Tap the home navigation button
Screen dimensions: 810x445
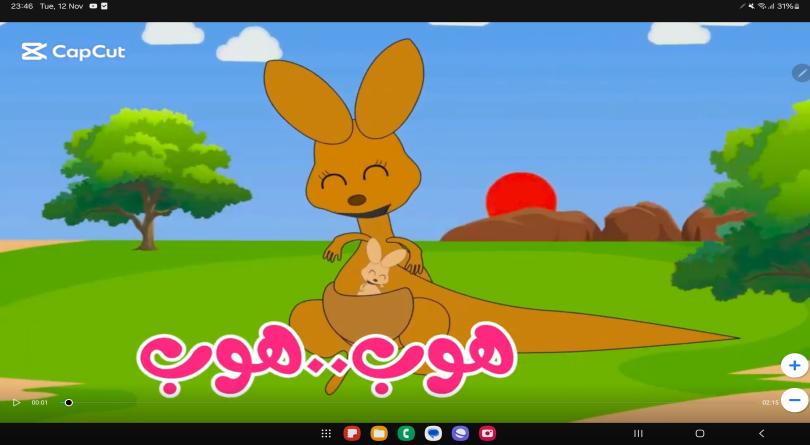tap(700, 433)
